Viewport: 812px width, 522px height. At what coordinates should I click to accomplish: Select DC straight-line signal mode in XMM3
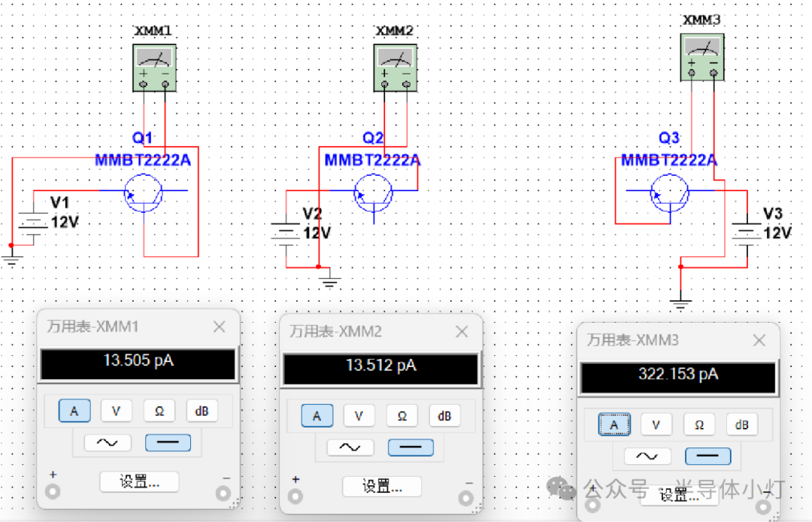tap(708, 457)
